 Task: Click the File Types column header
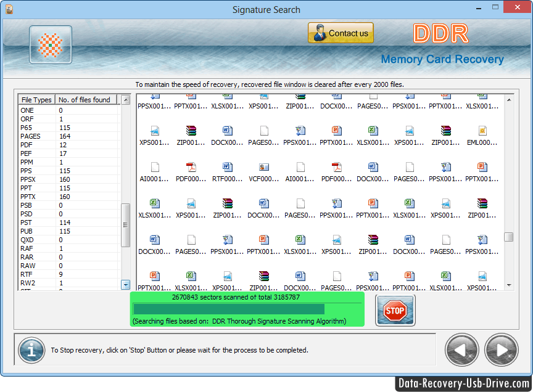coord(36,99)
